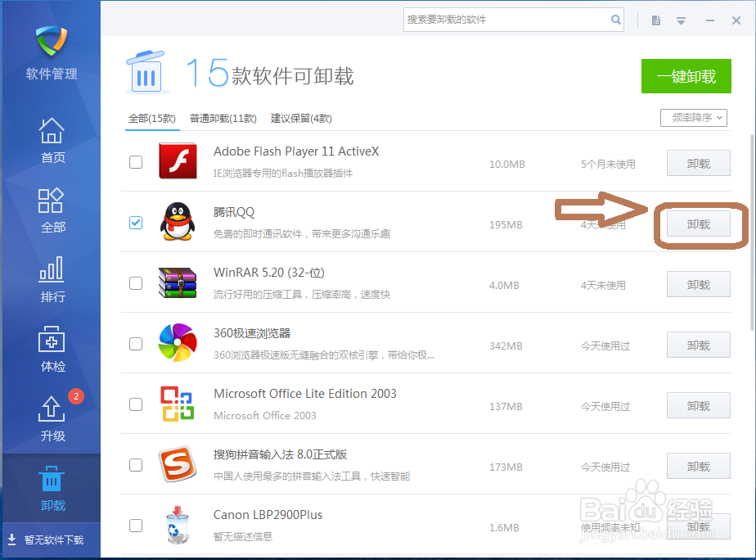Click the 342MB size value
This screenshot has width=756, height=560.
[x=506, y=345]
